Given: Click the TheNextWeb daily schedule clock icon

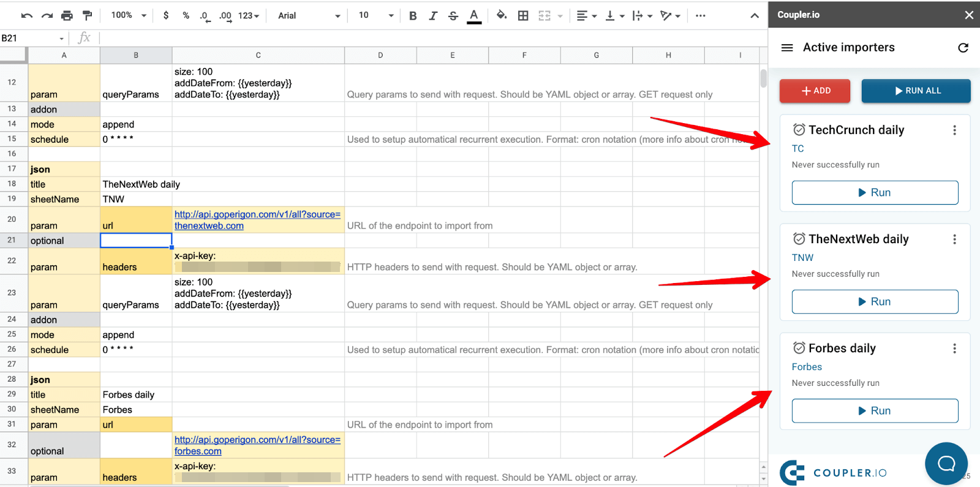Looking at the screenshot, I should click(799, 238).
